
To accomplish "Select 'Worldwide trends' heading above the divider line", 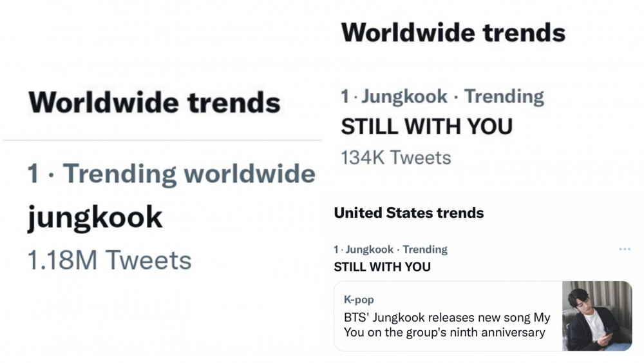I will (155, 103).
